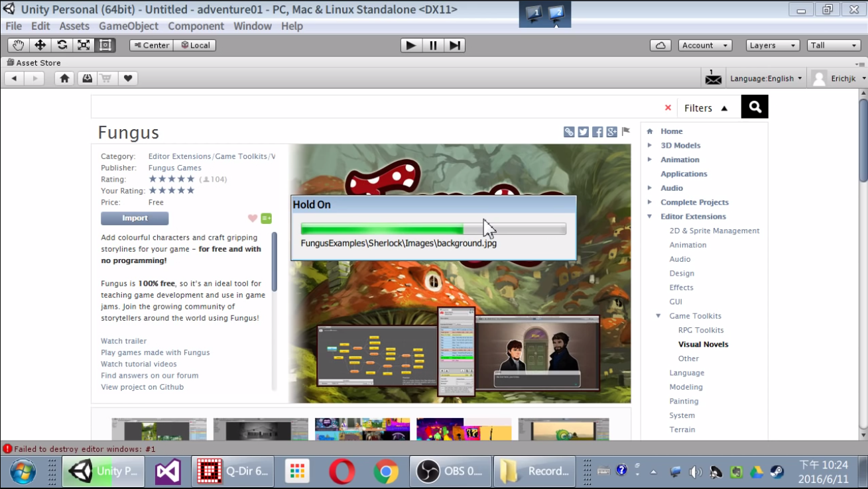Click the import progress bar
This screenshot has height=489, width=868.
coord(433,229)
